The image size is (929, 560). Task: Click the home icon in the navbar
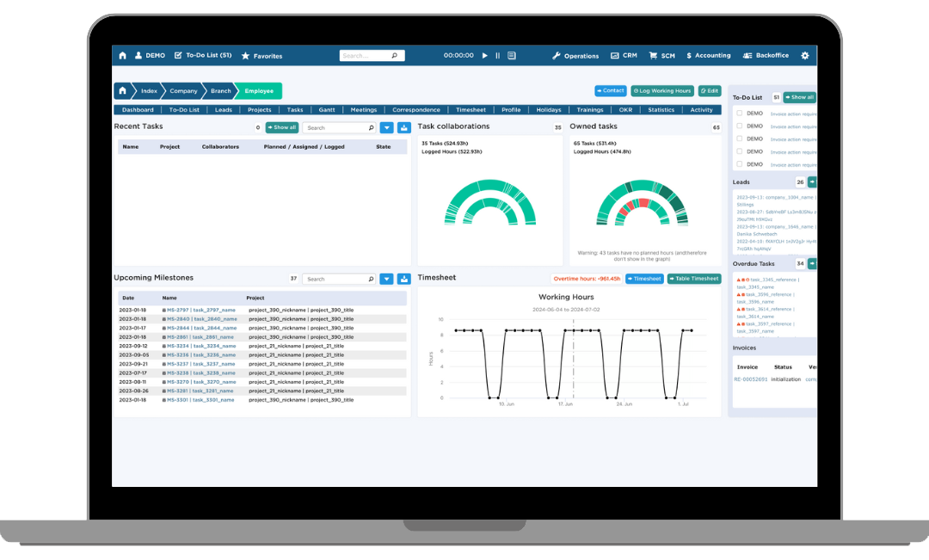(x=122, y=55)
